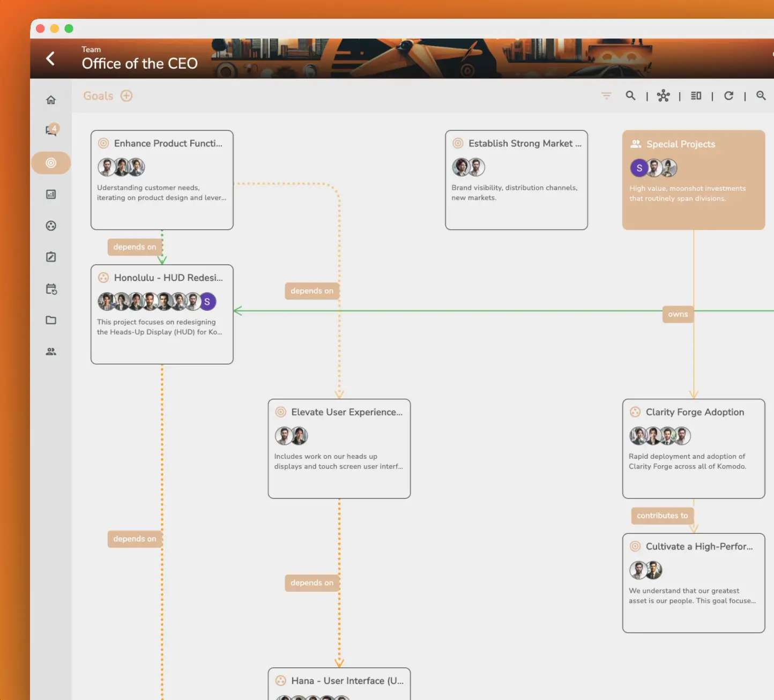The width and height of the screenshot is (774, 700).
Task: Click the 'owns' relationship label
Action: point(678,314)
